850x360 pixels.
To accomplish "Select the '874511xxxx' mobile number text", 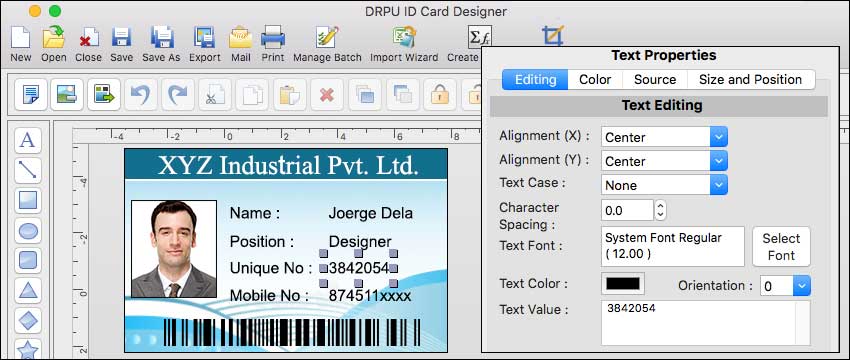I will [370, 296].
